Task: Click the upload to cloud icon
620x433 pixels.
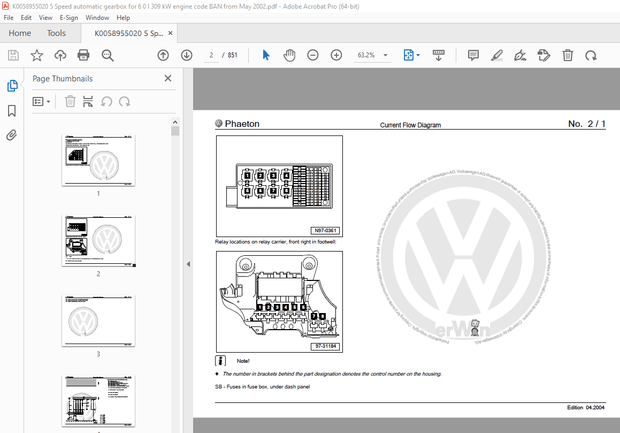Action: pos(60,55)
